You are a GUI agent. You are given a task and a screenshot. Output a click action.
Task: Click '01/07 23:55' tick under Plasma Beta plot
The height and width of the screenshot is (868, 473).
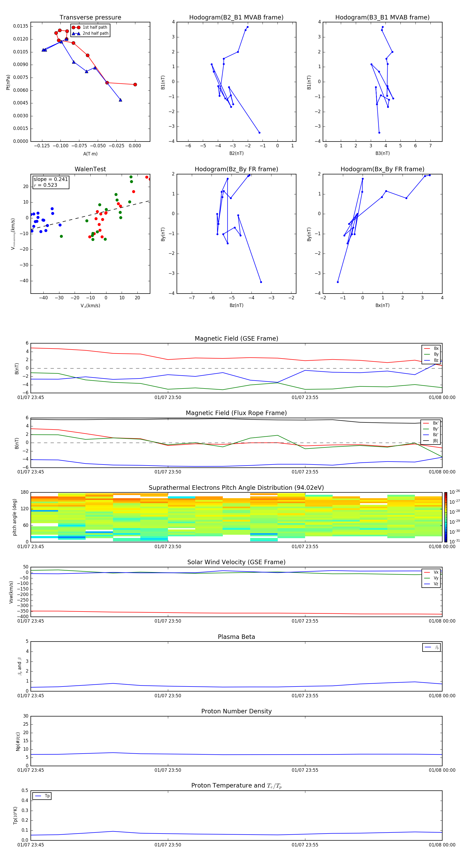pyautogui.click(x=305, y=696)
